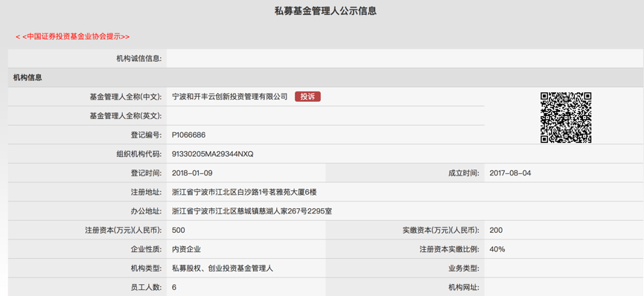Click the 办公地址 office address value
Viewport: 644px width, 296px height.
[252, 211]
